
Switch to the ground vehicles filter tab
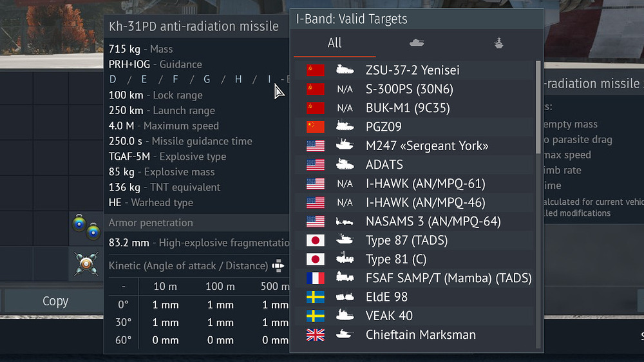(x=417, y=43)
